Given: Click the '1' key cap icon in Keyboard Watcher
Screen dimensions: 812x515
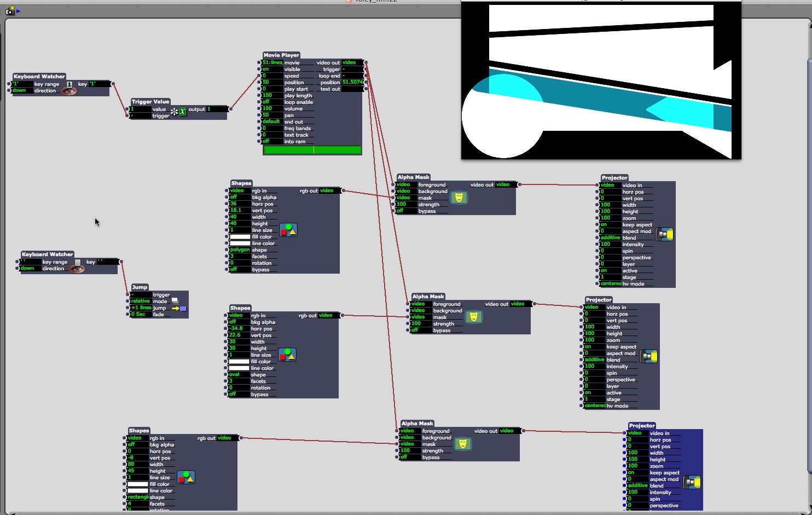Looking at the screenshot, I should (69, 84).
